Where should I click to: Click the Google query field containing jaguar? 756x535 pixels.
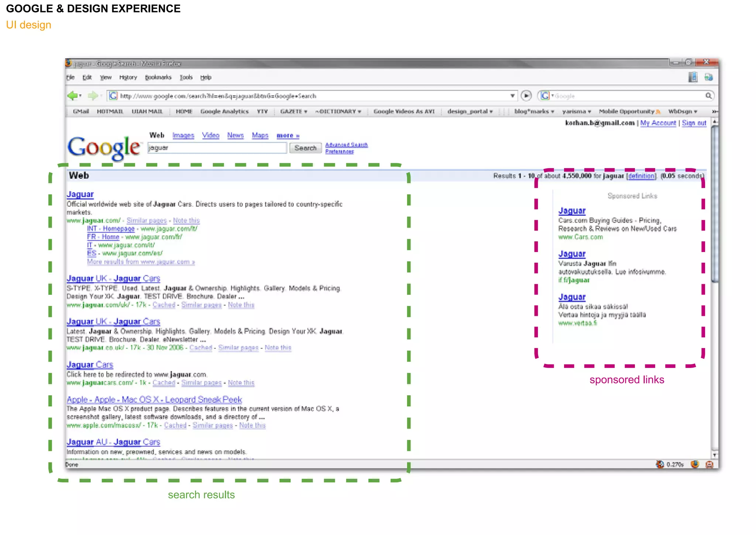(x=217, y=148)
